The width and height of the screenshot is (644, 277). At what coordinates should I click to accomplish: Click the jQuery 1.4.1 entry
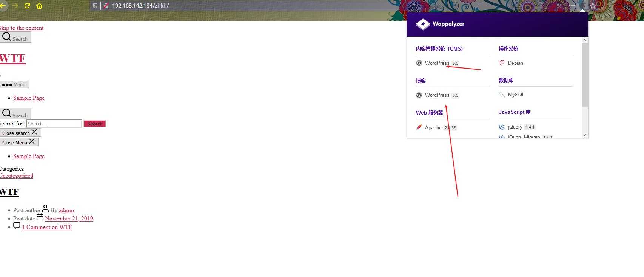click(x=517, y=127)
